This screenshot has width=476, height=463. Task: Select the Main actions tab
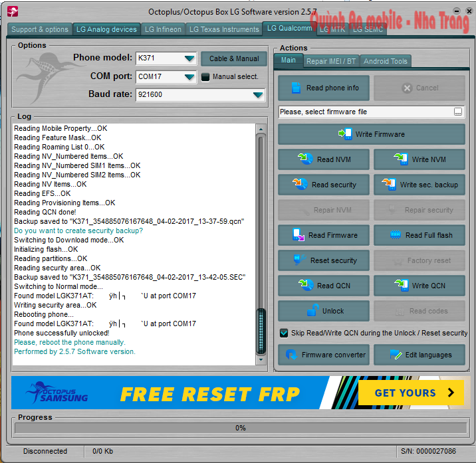click(x=288, y=60)
